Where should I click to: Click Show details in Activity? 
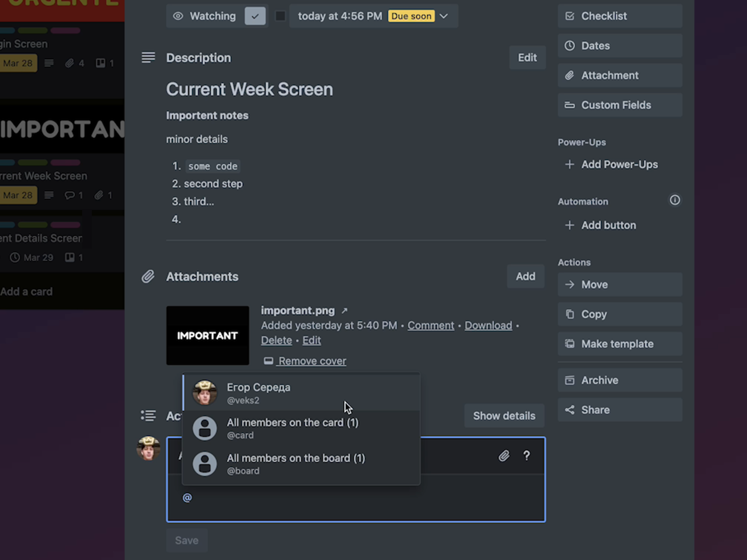coord(504,415)
